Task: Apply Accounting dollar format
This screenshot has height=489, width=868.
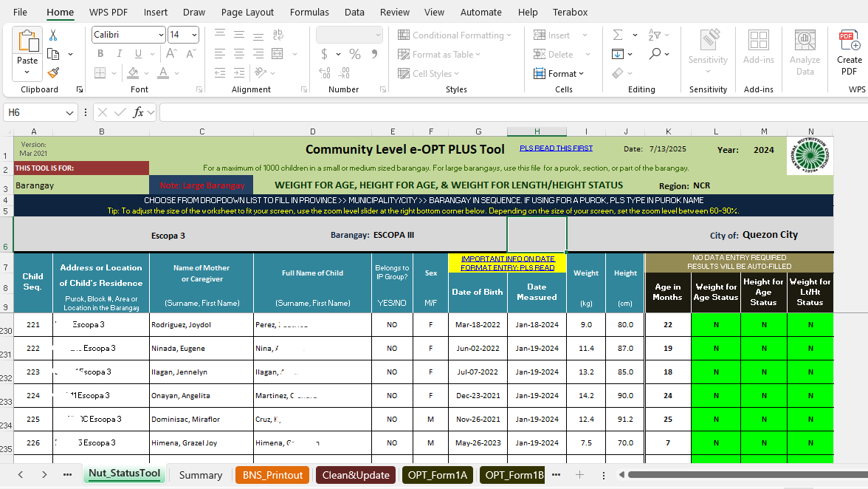Action: pyautogui.click(x=324, y=54)
